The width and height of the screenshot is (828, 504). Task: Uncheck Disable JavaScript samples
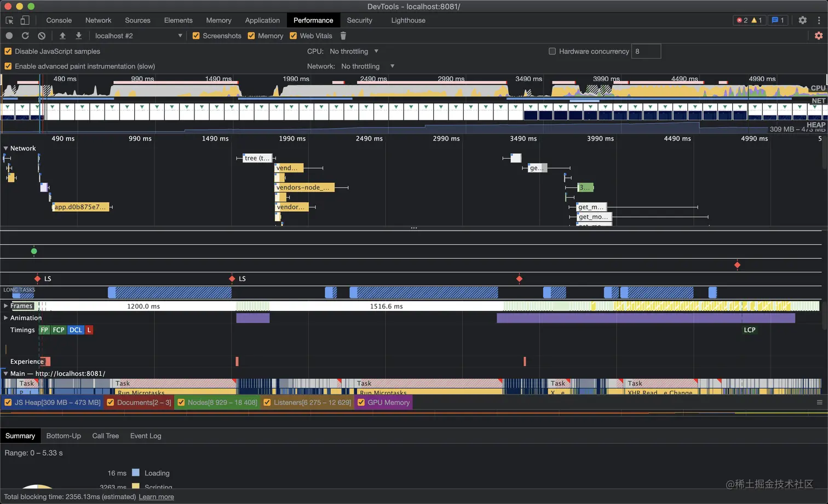pyautogui.click(x=8, y=51)
